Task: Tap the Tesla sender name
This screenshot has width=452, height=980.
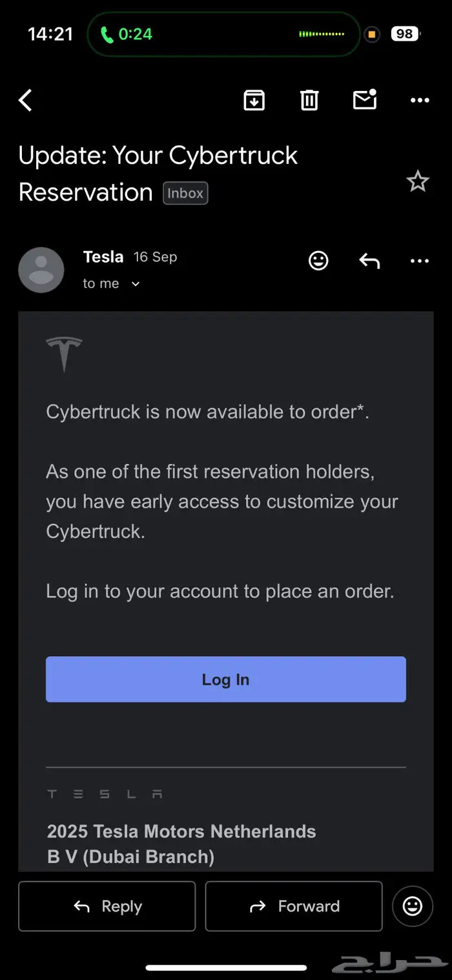Action: pos(103,257)
